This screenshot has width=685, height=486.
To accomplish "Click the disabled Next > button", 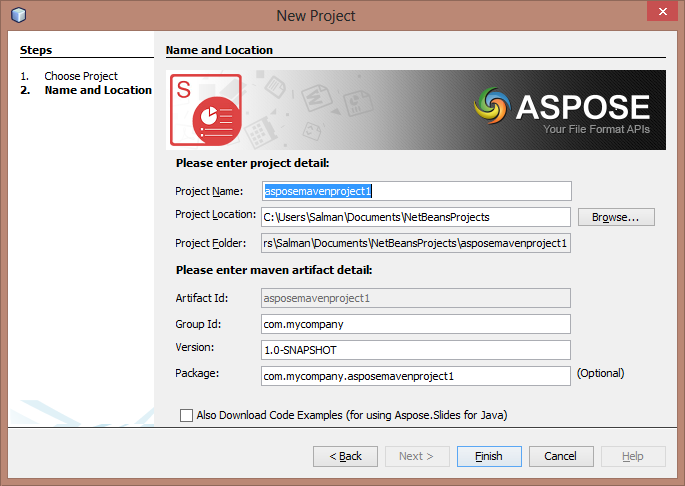I will tap(417, 456).
